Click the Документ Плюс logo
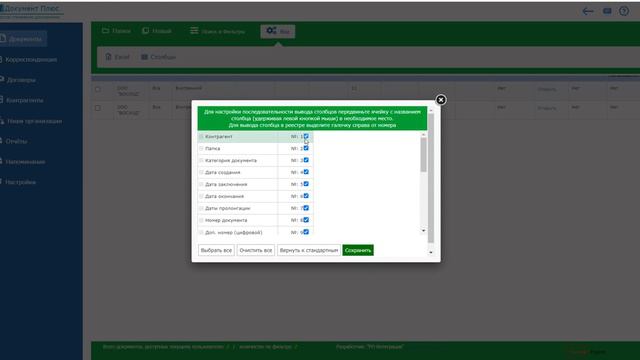The height and width of the screenshot is (360, 640). click(31, 11)
